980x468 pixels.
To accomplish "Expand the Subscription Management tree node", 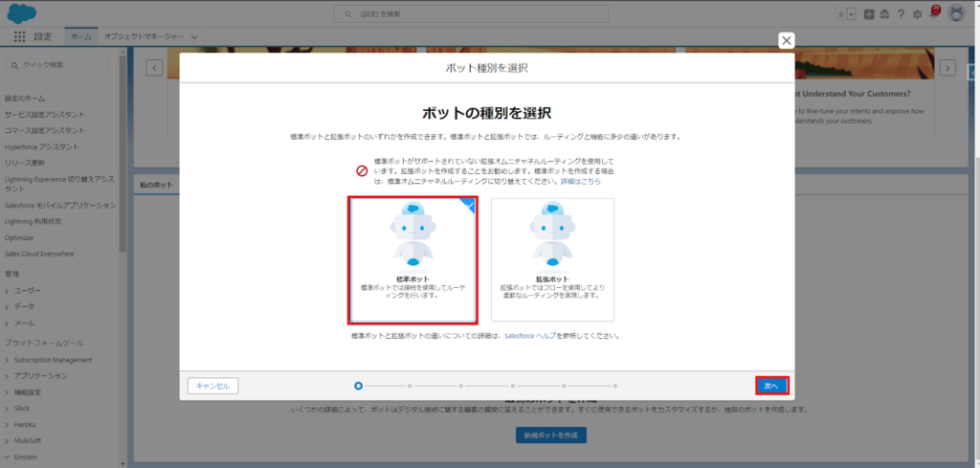I will coord(7,360).
